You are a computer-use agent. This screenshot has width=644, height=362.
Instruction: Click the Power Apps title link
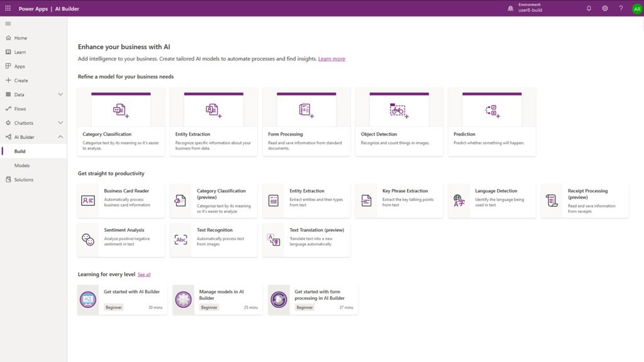(33, 9)
